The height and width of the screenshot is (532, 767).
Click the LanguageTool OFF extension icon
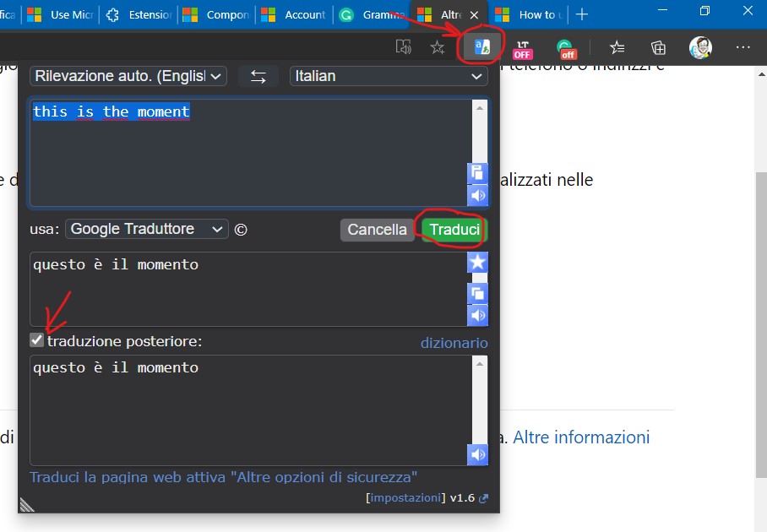pos(523,48)
